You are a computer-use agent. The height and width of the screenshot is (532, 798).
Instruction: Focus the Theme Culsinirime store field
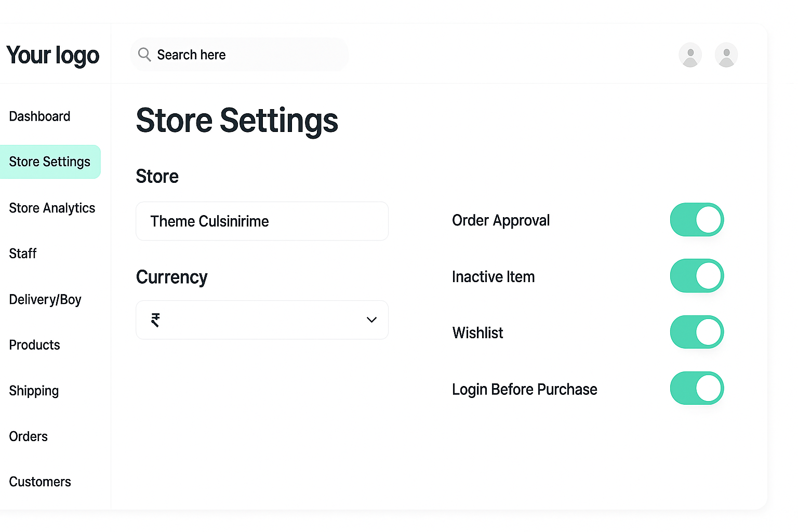pos(262,221)
